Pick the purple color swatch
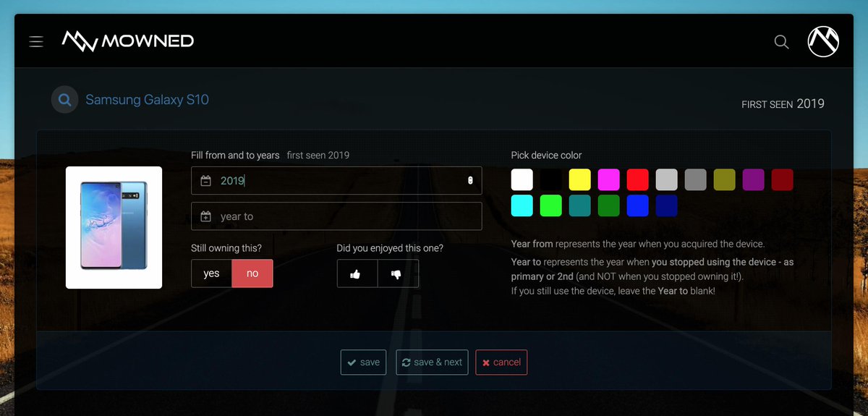Screen dimensions: 868x416 pos(754,179)
